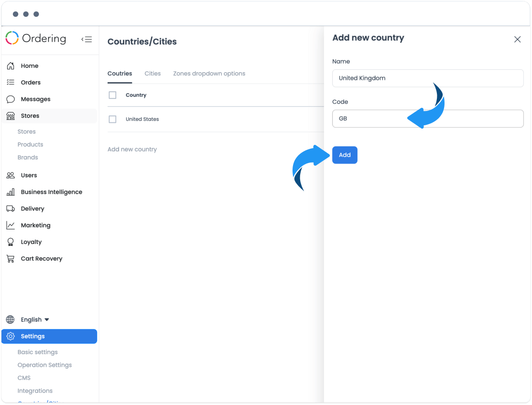Open Operation Settings under Settings

(x=45, y=365)
